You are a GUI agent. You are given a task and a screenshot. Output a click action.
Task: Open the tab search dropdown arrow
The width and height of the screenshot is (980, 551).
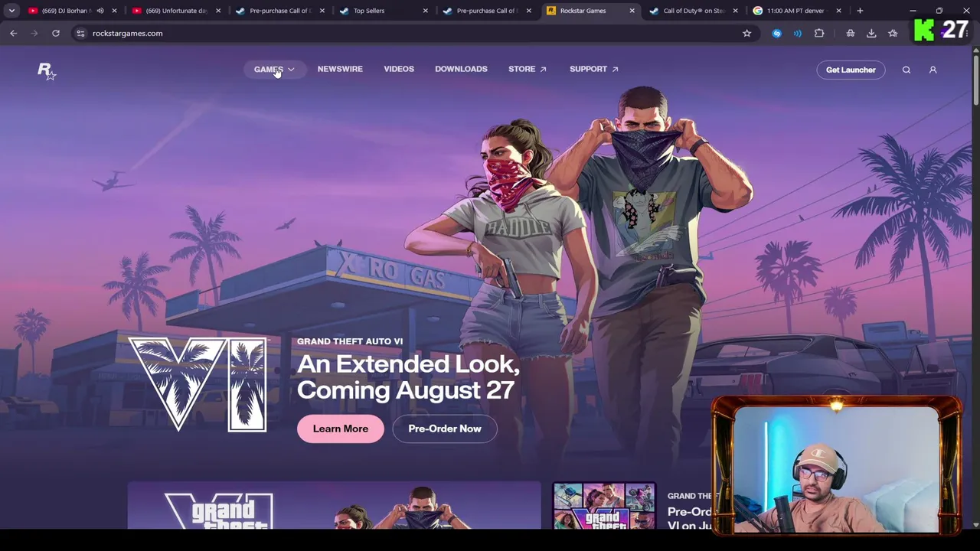coord(11,11)
